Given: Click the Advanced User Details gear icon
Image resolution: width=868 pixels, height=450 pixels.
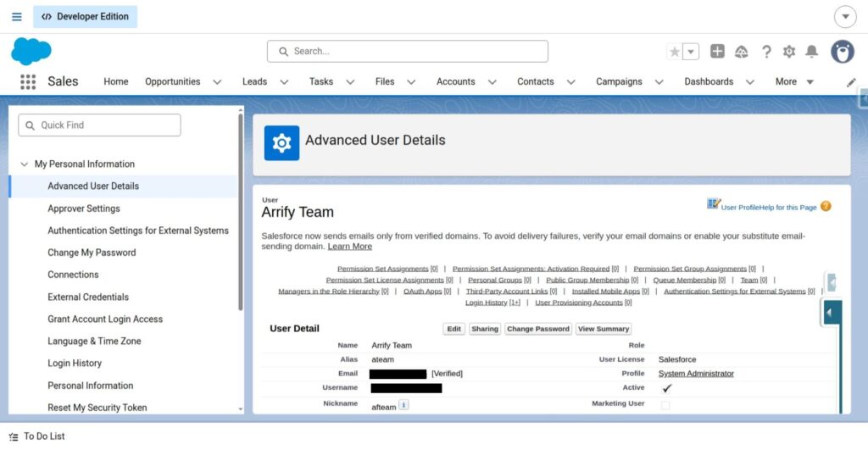Looking at the screenshot, I should 281,143.
